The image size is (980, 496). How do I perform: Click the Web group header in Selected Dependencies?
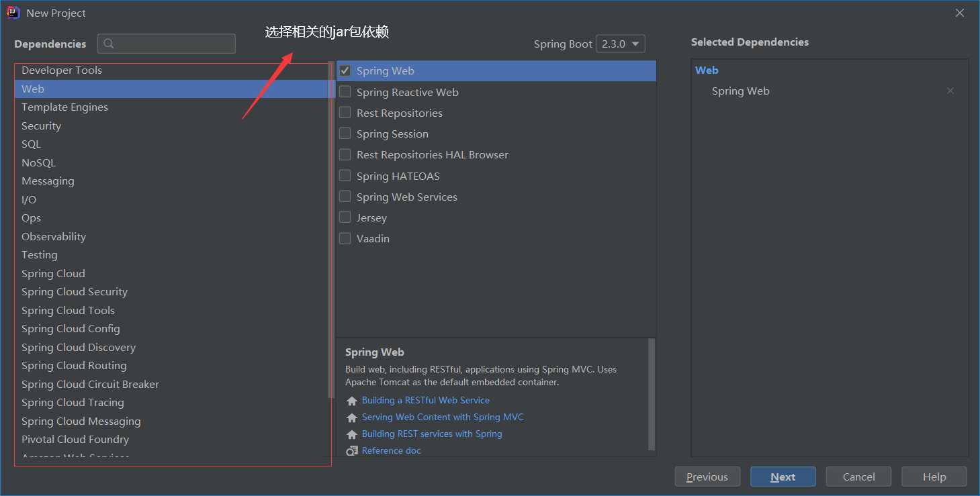707,70
